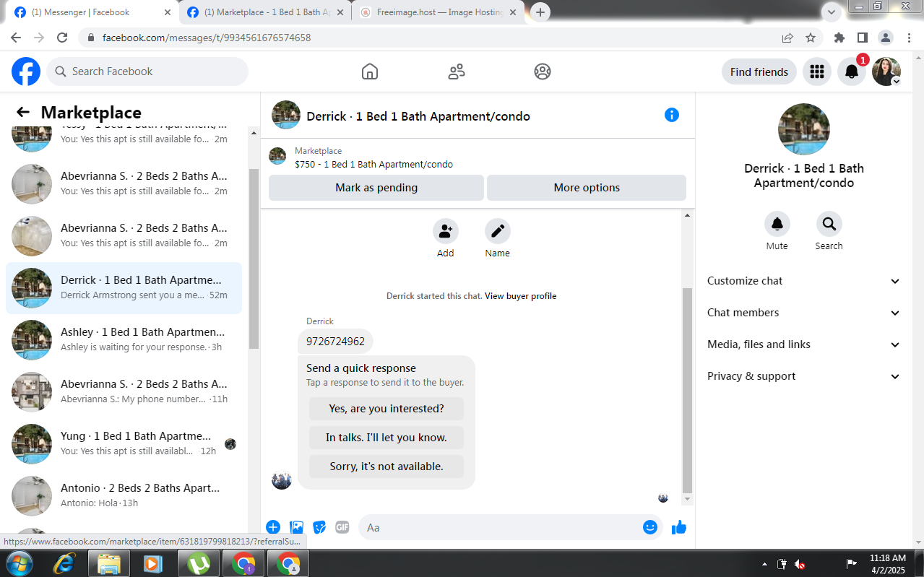
Task: Expand Privacy & support section
Action: coord(803,376)
